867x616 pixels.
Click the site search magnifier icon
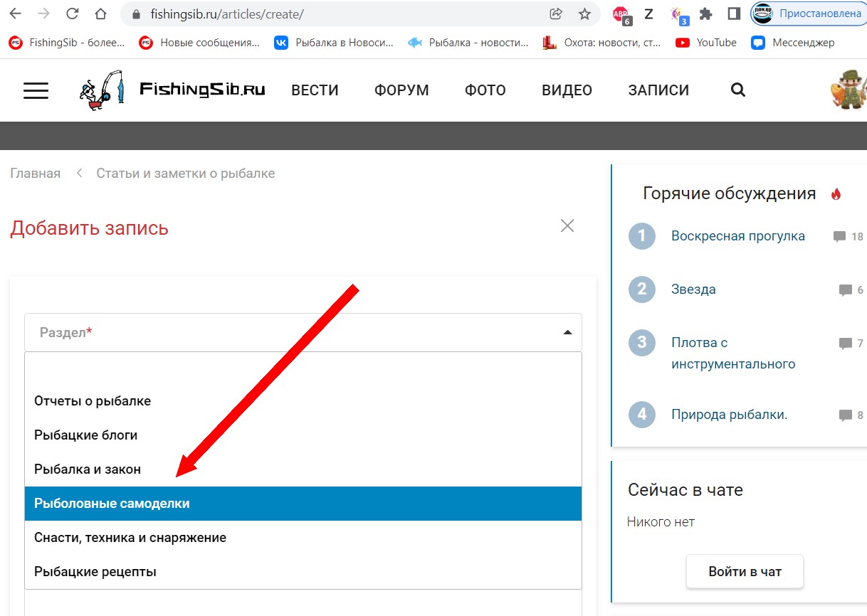click(x=738, y=90)
